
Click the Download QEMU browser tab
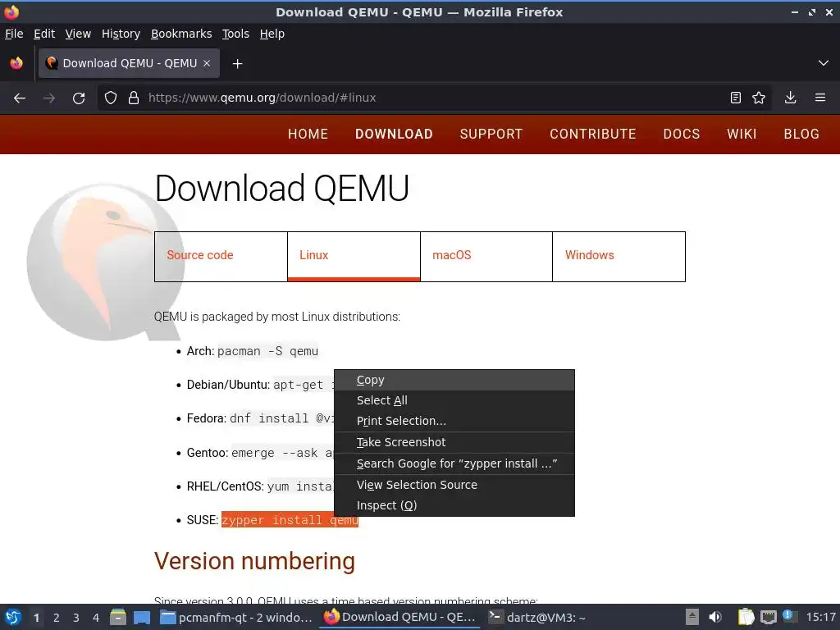(129, 63)
